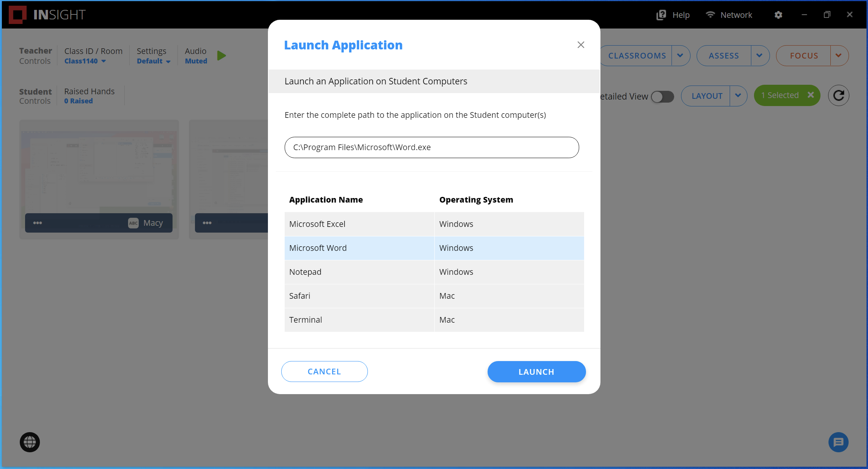Image resolution: width=868 pixels, height=469 pixels.
Task: Select the Terminal row
Action: [x=434, y=320]
